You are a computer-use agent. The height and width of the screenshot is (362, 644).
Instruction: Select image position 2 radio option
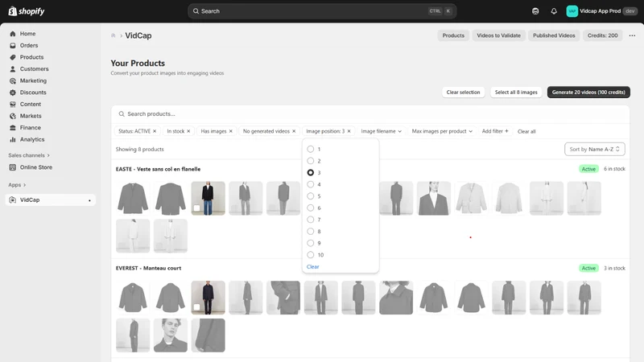pyautogui.click(x=311, y=161)
